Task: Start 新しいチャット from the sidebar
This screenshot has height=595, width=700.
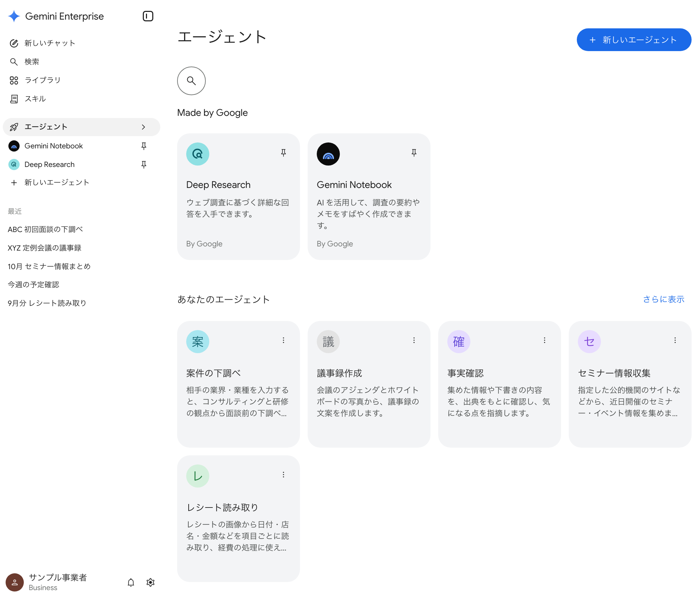Action: [81, 43]
